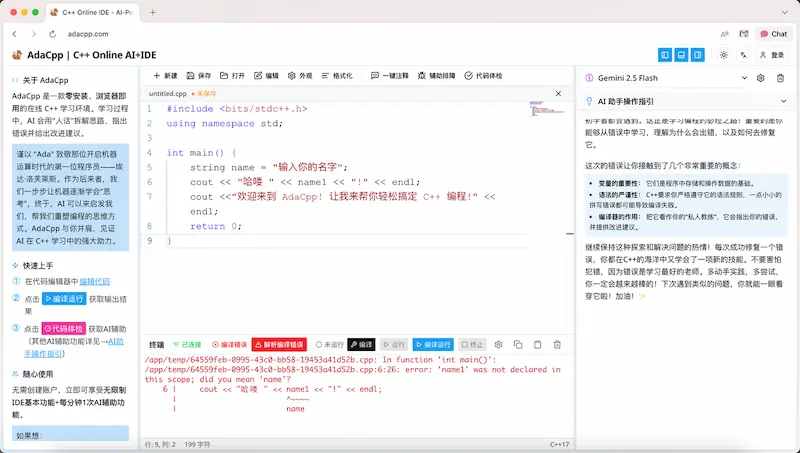Screen dimensions: 800x453
Task: Open AI model settings gear icon
Action: (x=761, y=78)
